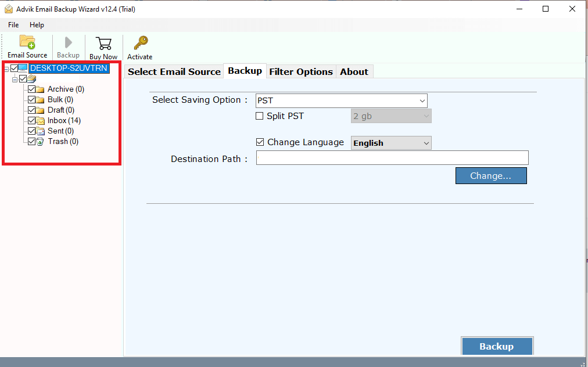Click the Archive folder icon
588x367 pixels.
coord(40,89)
